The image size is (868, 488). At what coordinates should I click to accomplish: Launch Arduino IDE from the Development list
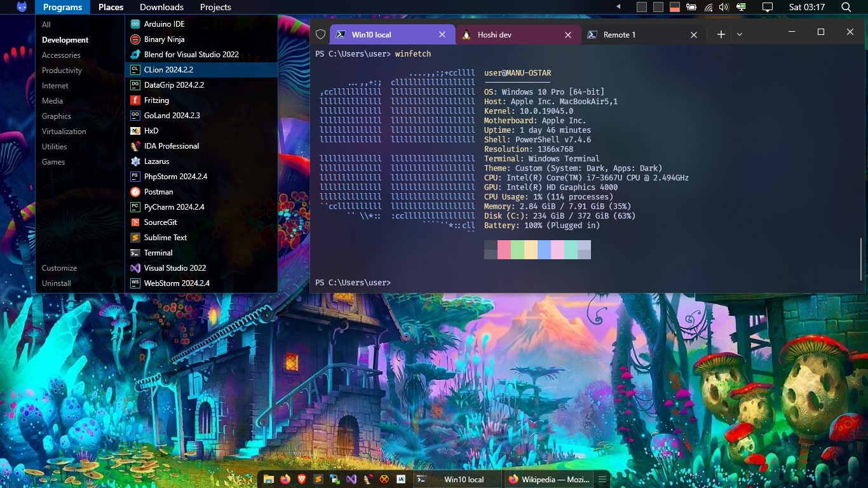pos(178,24)
